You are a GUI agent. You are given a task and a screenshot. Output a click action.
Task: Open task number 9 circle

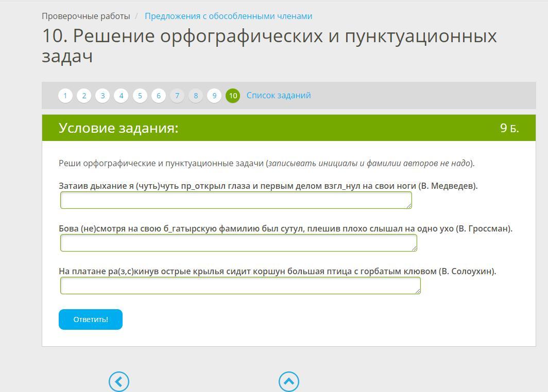tap(214, 96)
